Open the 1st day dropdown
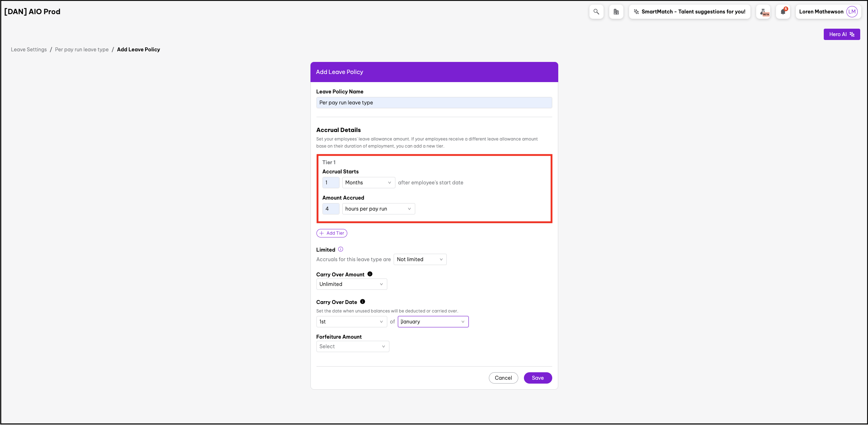This screenshot has width=868, height=425. click(x=351, y=322)
